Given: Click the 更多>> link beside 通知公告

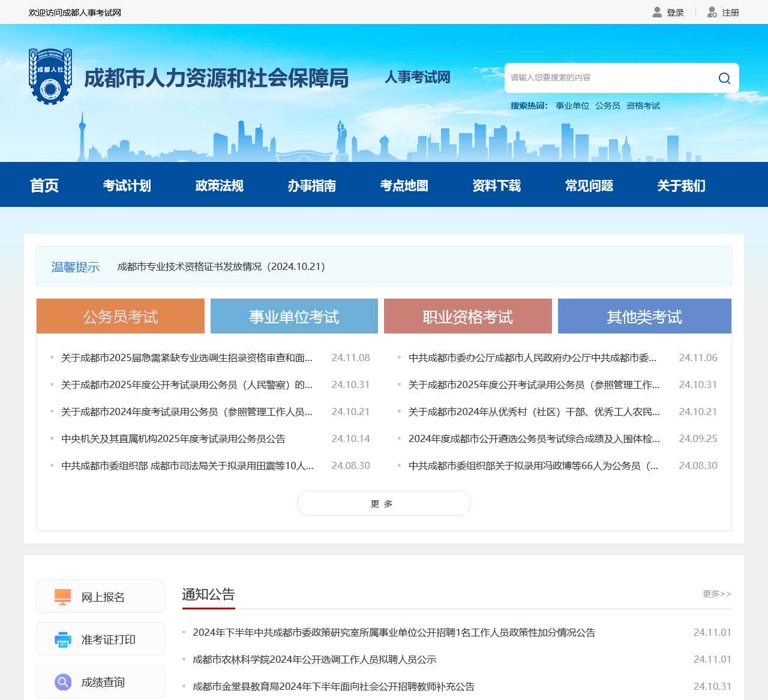Looking at the screenshot, I should tap(716, 594).
